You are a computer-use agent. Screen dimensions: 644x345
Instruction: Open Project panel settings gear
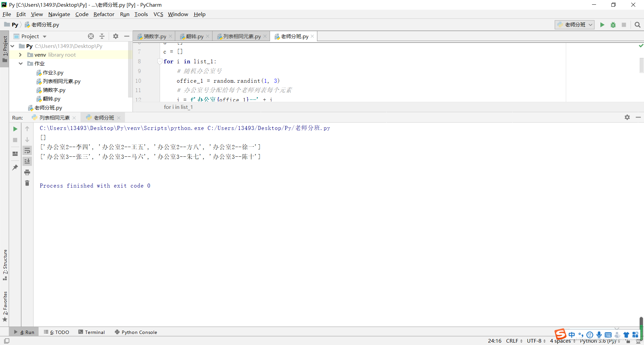116,36
